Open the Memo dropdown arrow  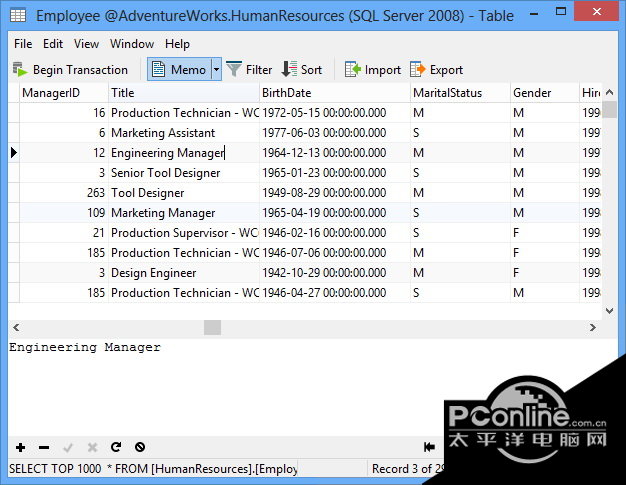pos(216,69)
